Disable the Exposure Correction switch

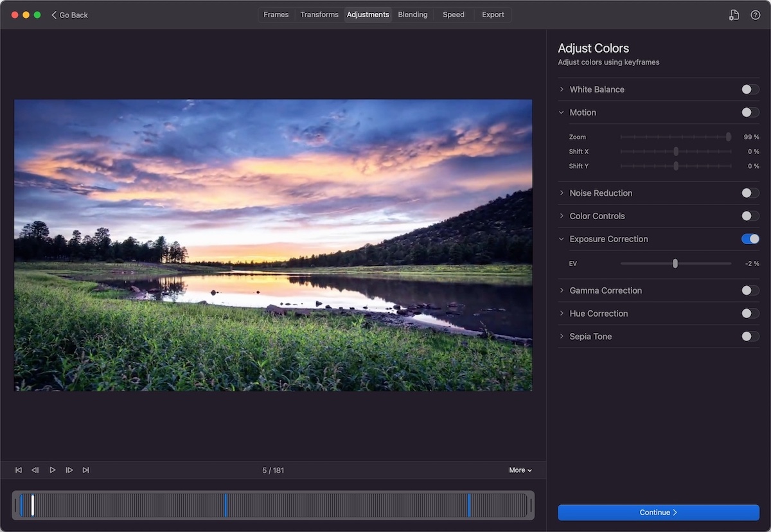pyautogui.click(x=750, y=239)
